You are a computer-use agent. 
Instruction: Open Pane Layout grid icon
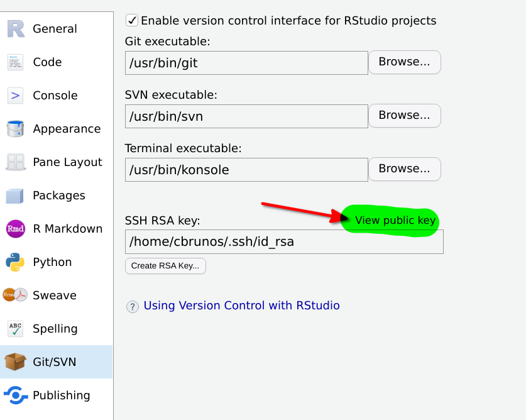[x=16, y=162]
